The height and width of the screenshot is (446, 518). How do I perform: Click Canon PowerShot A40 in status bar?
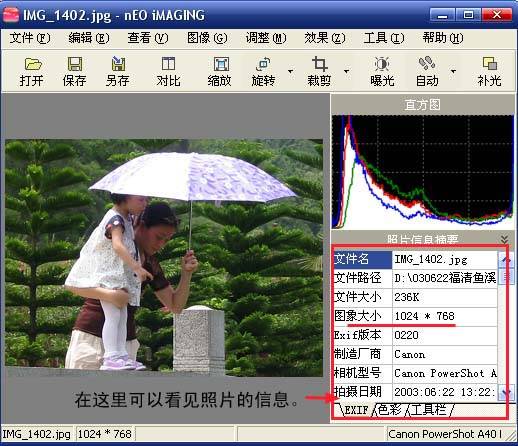pos(445,434)
